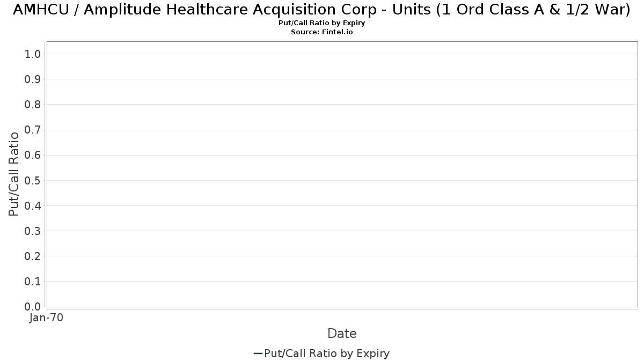Click the 1.0 y-axis tick label
The width and height of the screenshot is (644, 362).
pos(33,54)
